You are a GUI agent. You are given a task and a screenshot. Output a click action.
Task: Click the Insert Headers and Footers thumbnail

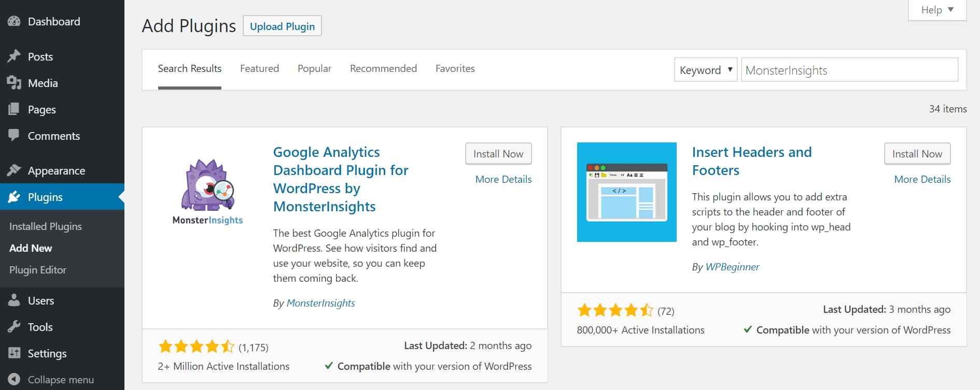click(626, 192)
